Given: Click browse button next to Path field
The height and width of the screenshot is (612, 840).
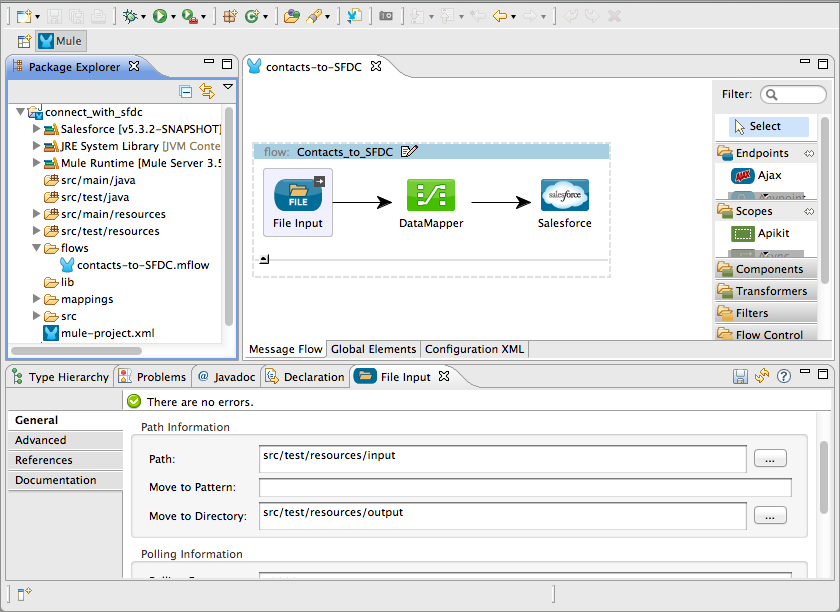Looking at the screenshot, I should point(770,459).
